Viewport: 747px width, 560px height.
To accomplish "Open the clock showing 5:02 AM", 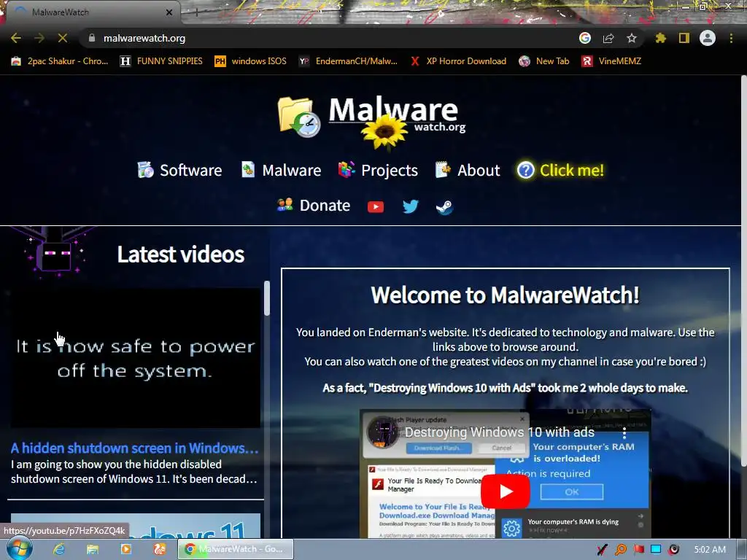I will [x=710, y=550].
